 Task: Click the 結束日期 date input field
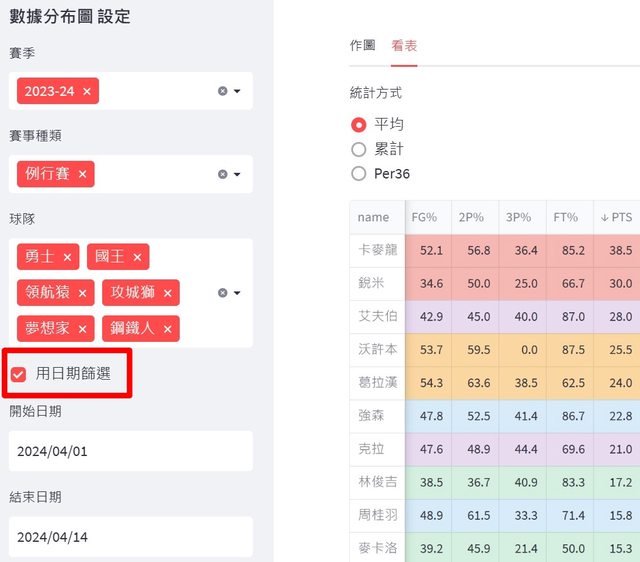coord(130,537)
